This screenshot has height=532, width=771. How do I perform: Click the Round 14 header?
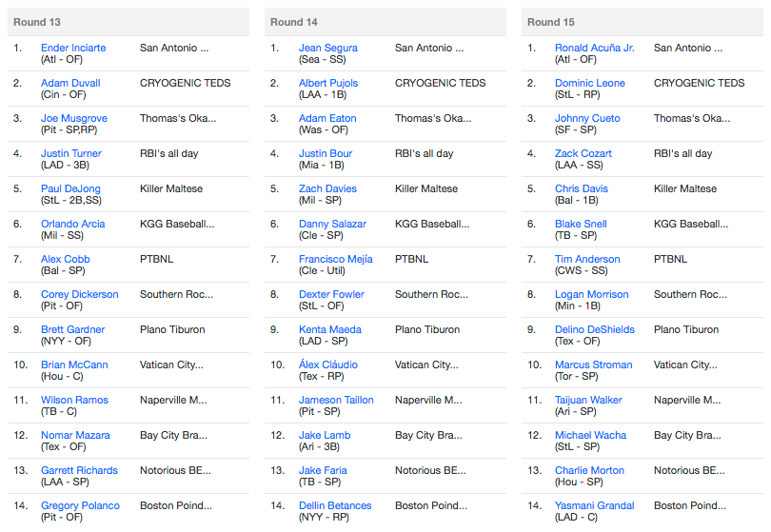385,22
